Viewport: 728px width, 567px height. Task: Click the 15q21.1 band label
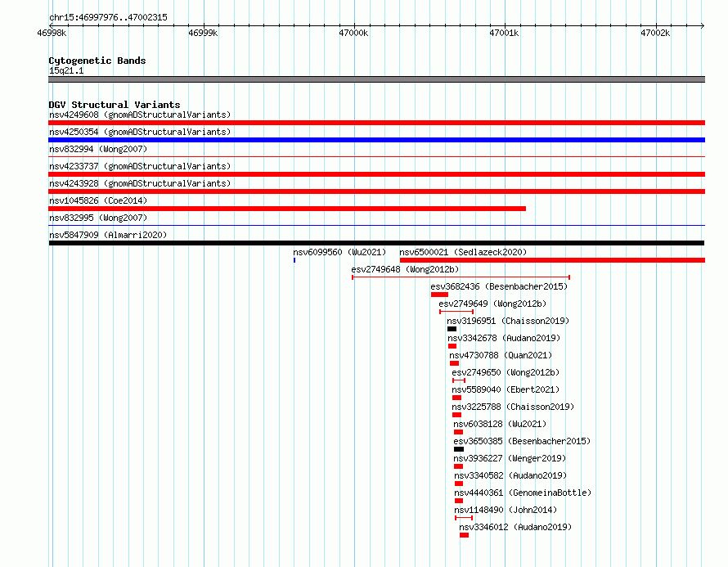click(66, 70)
